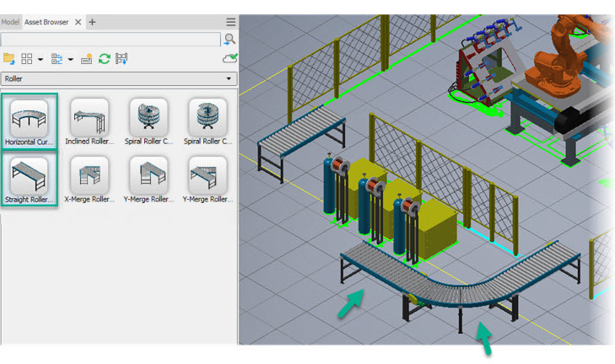Image resolution: width=615 pixels, height=364 pixels.
Task: Click the asset publish icon in toolbar
Action: 86,59
